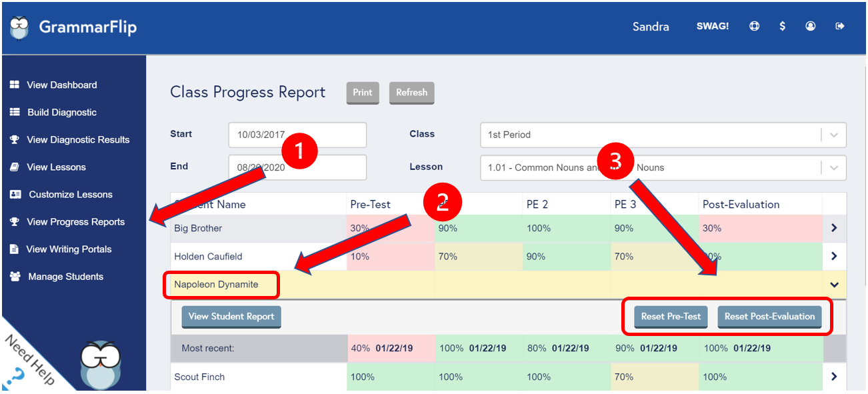The width and height of the screenshot is (868, 394).
Task: Select the Holden Caulfield student name
Action: coord(208,256)
